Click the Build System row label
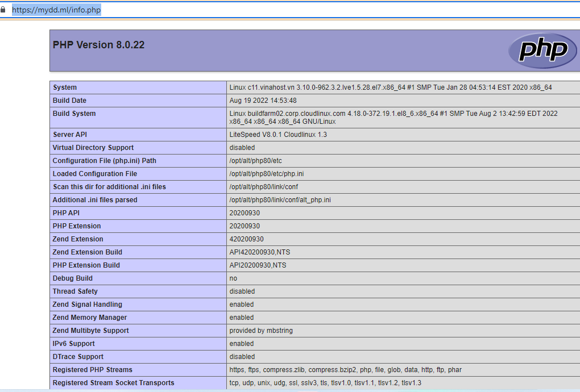The image size is (580, 392). 74,114
